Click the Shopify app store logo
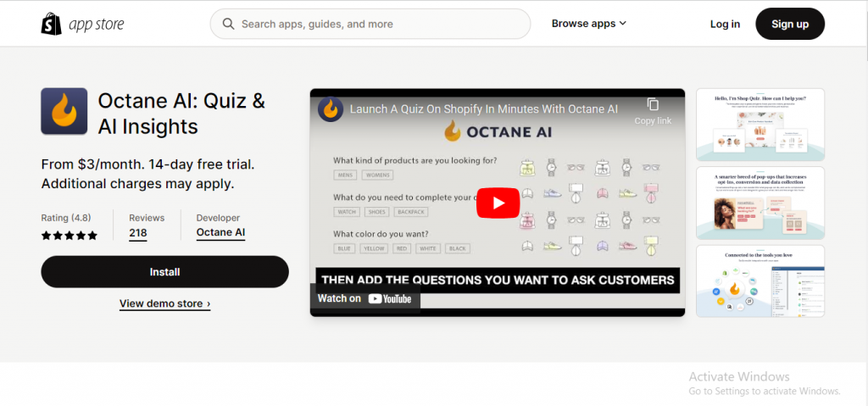The height and width of the screenshot is (406, 868). click(x=82, y=24)
